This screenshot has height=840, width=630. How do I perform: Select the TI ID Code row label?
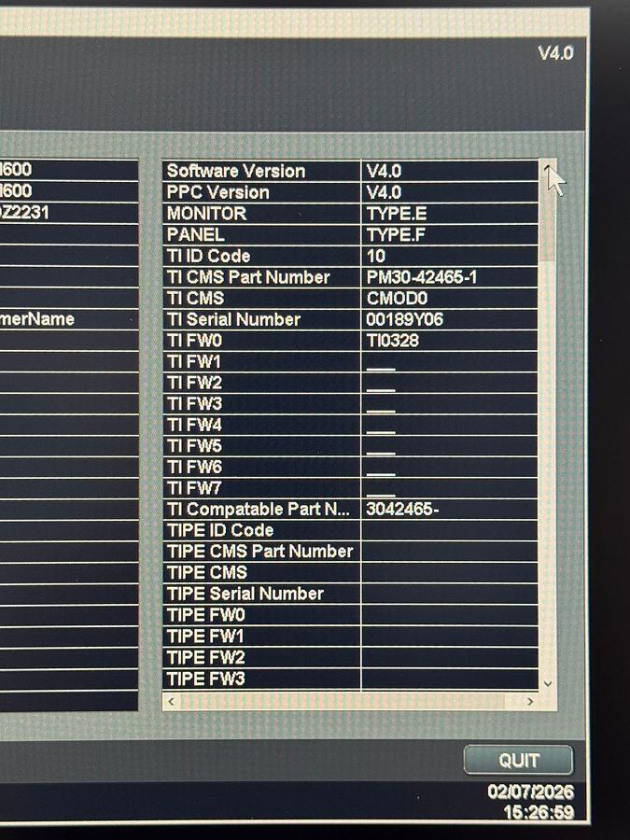coord(208,256)
